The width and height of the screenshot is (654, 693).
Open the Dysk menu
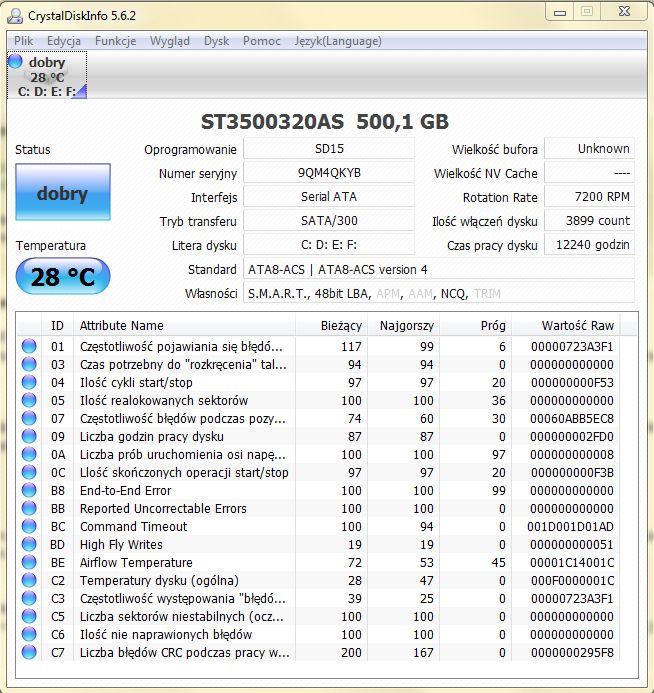216,41
